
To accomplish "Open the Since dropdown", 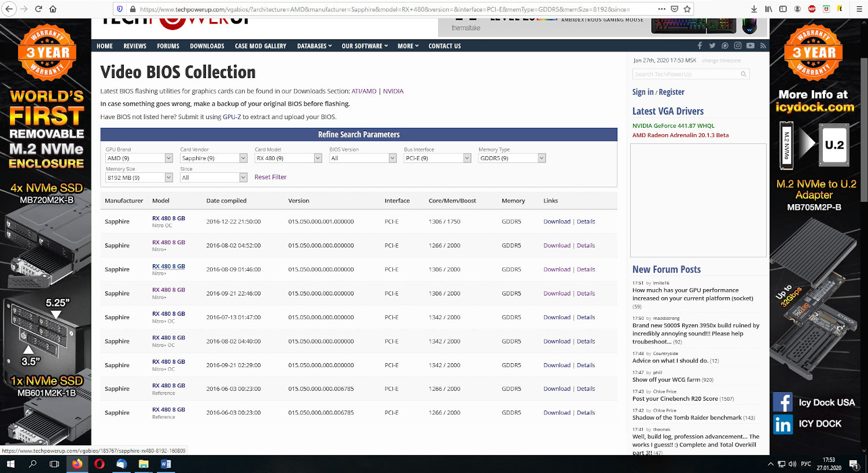I will (x=214, y=178).
